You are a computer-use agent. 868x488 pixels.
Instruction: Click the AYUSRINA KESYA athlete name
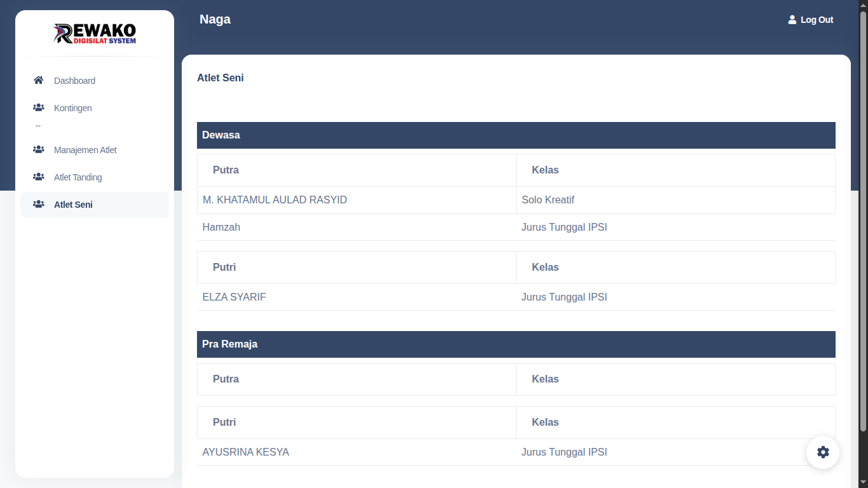click(x=245, y=452)
